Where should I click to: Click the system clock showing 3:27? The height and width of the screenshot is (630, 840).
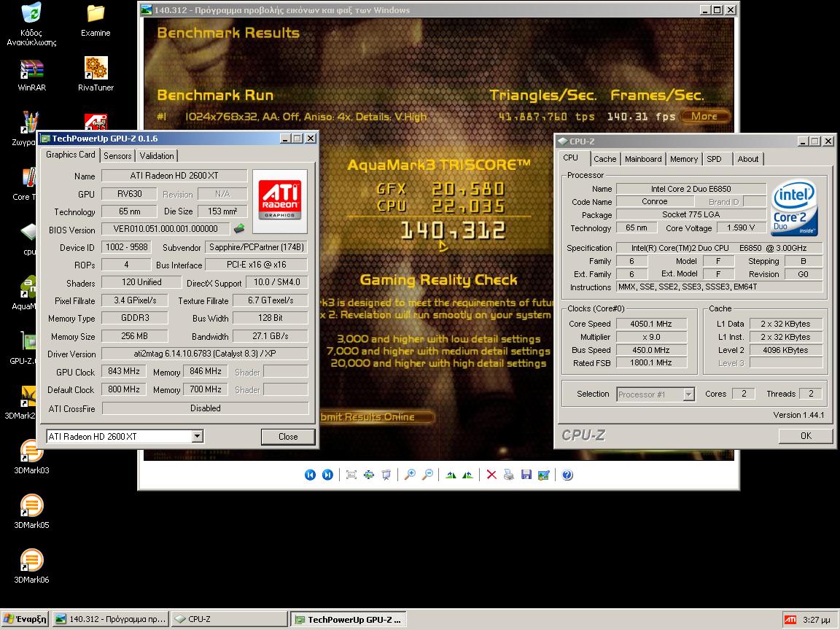coord(817,620)
